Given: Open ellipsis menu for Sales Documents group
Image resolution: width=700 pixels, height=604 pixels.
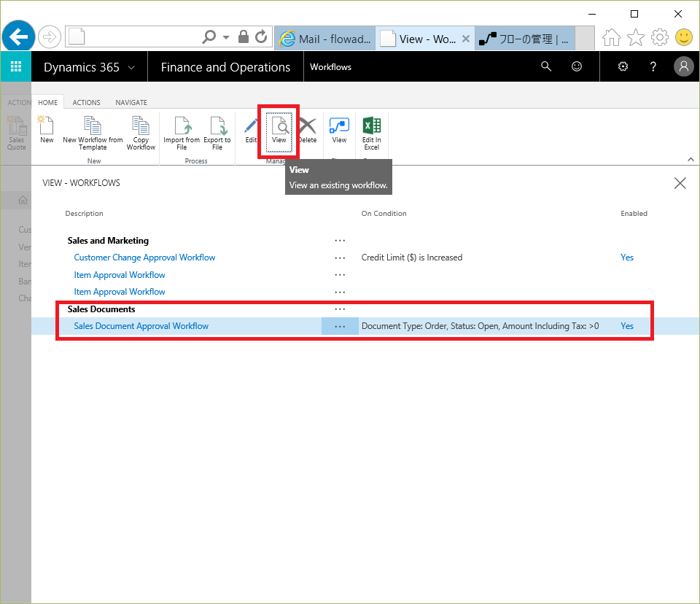Looking at the screenshot, I should click(x=340, y=309).
